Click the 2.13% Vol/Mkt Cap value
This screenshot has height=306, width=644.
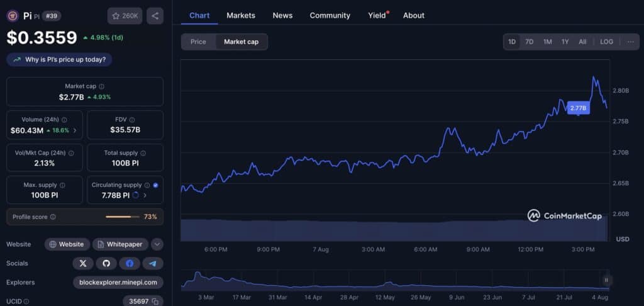coord(45,163)
